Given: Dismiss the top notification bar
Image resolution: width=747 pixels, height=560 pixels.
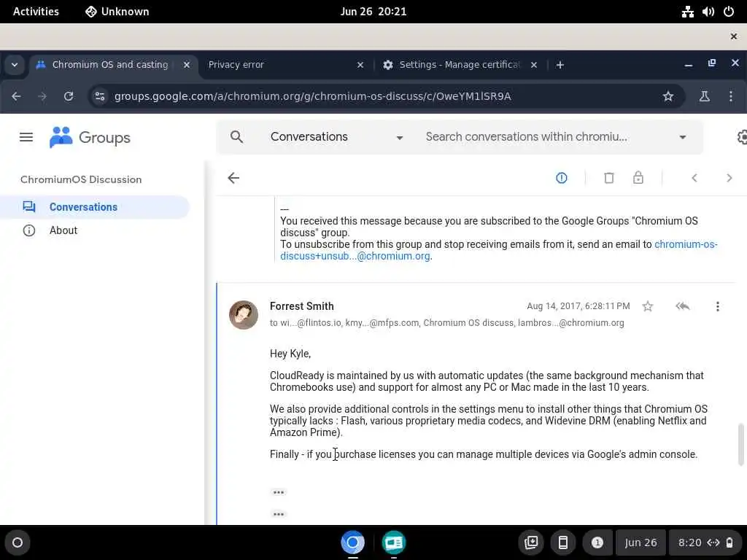Looking at the screenshot, I should click(x=734, y=36).
